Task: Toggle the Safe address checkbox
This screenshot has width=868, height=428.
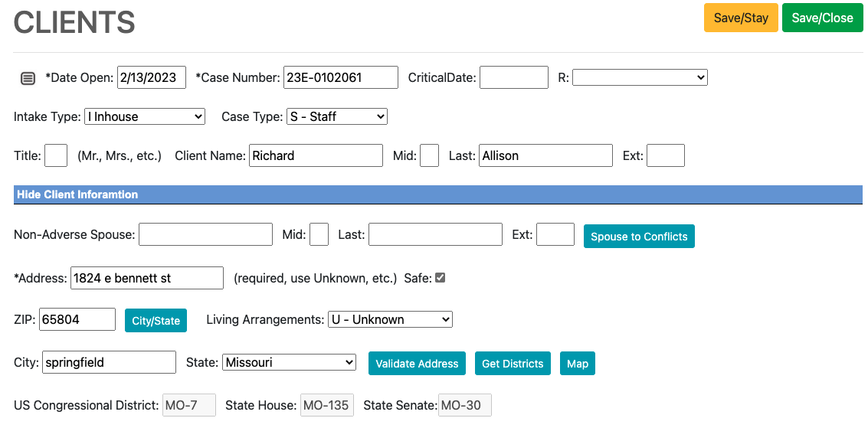Action: 440,278
